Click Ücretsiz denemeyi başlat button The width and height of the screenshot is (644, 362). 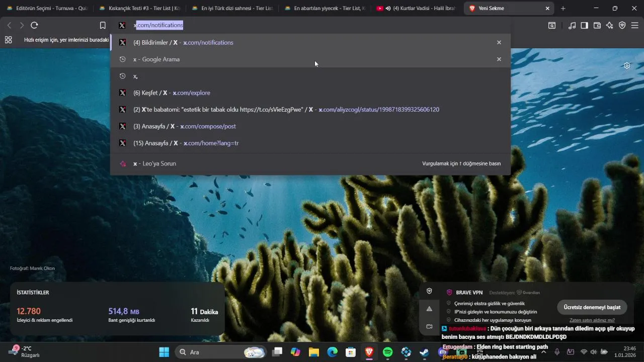pos(592,307)
